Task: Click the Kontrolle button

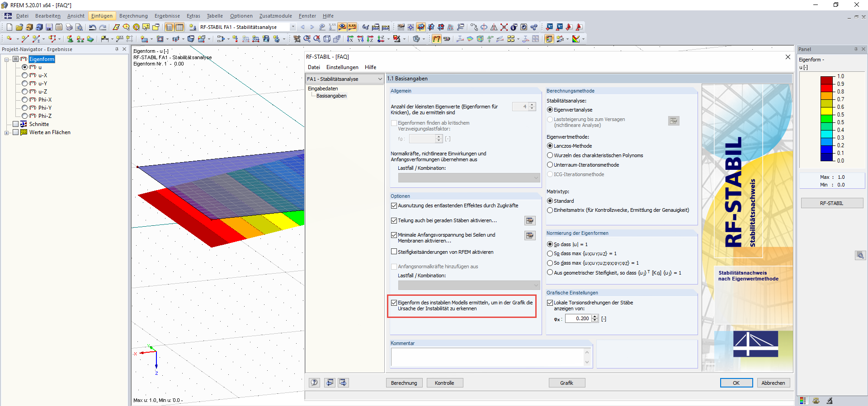Action: click(x=444, y=383)
